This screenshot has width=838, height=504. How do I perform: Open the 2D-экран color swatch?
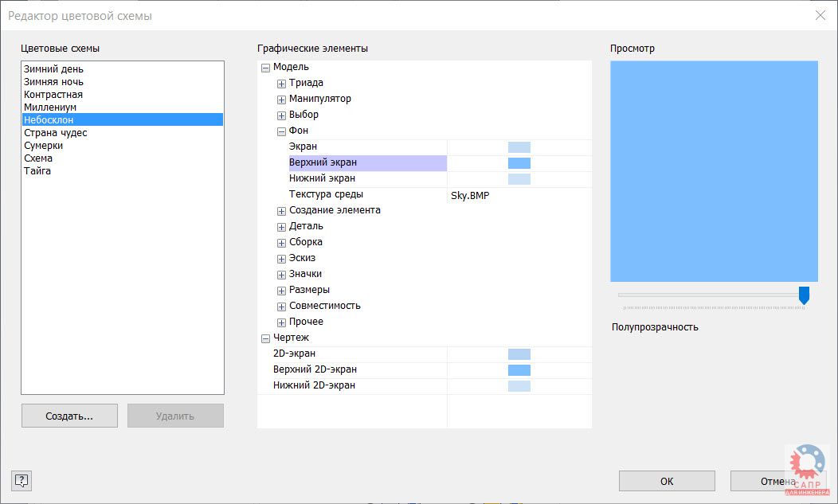(x=519, y=354)
